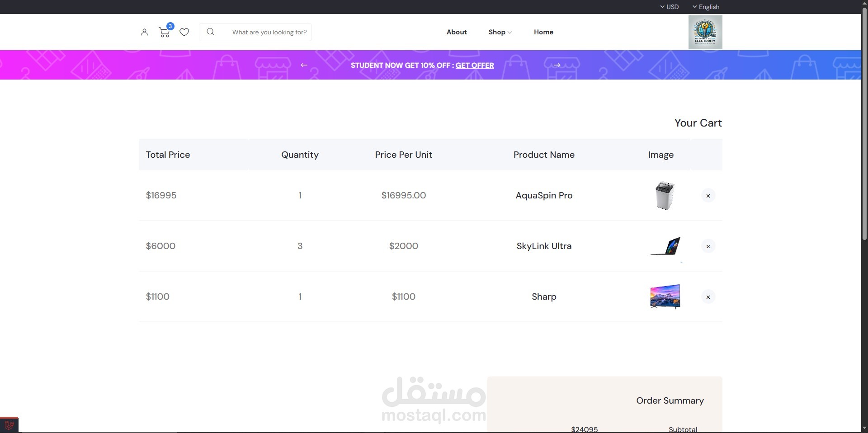Click the Sharp product name
This screenshot has height=433, width=868.
tap(544, 297)
